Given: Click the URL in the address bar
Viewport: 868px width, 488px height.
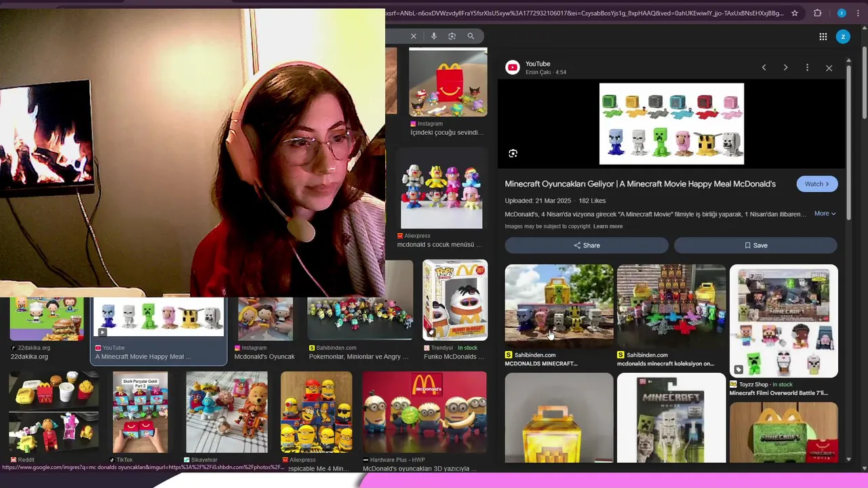Looking at the screenshot, I should pyautogui.click(x=585, y=13).
